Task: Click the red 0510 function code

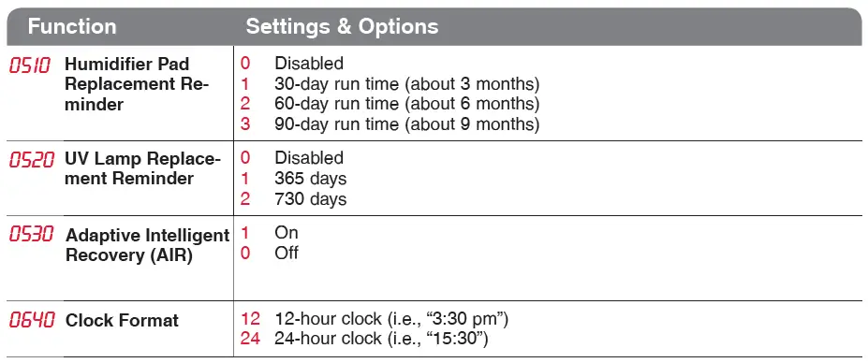Action: (x=29, y=65)
